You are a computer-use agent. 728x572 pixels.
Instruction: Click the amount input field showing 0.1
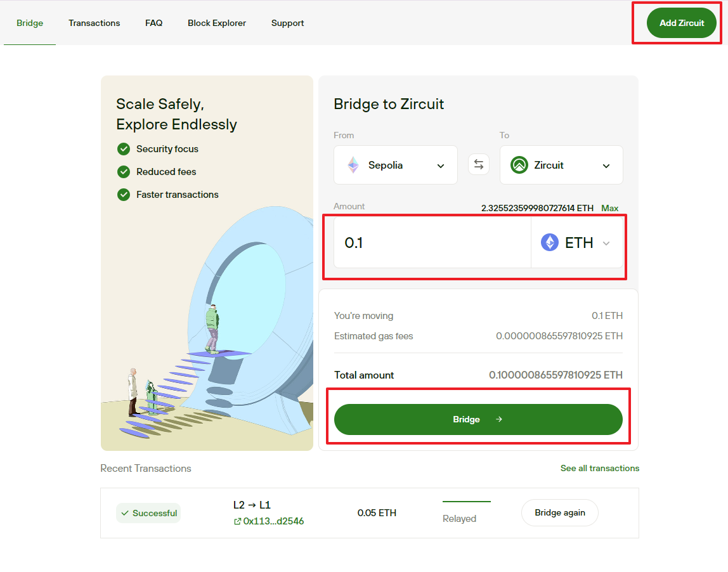(x=432, y=242)
